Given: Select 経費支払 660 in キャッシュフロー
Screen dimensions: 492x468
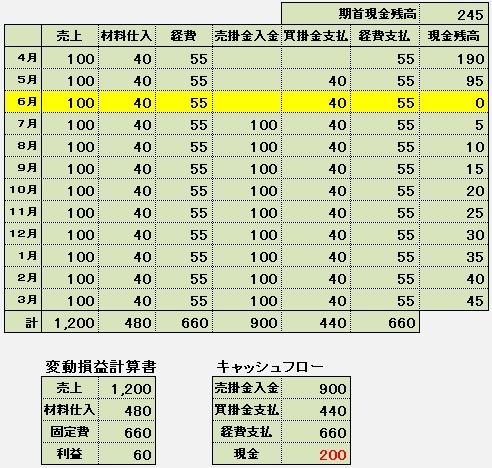Looking at the screenshot, I should point(316,432).
